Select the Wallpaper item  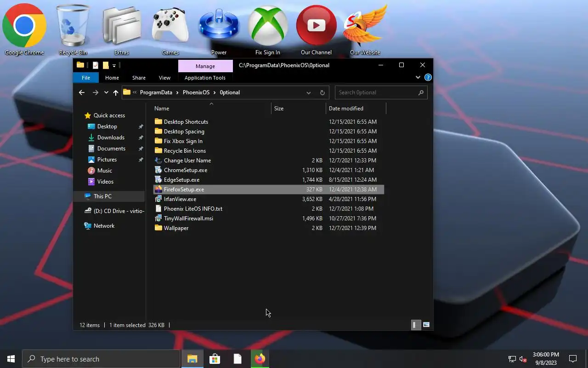pyautogui.click(x=269, y=228)
